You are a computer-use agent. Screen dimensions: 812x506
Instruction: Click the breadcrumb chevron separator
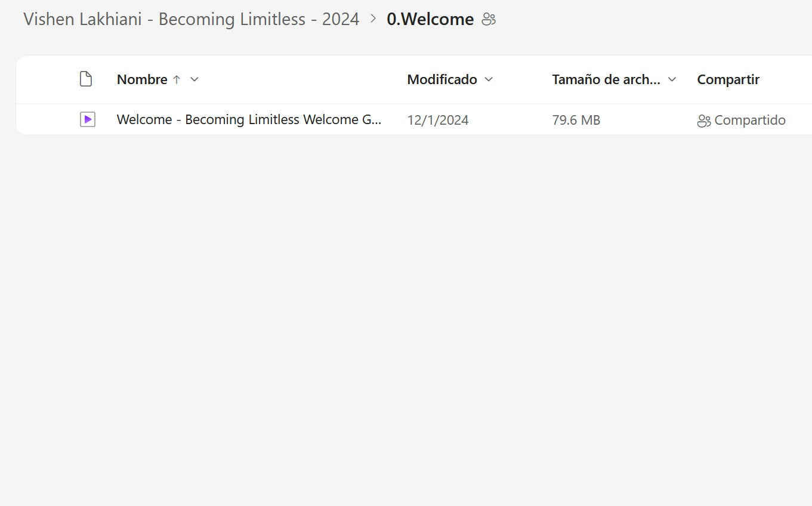pos(373,19)
